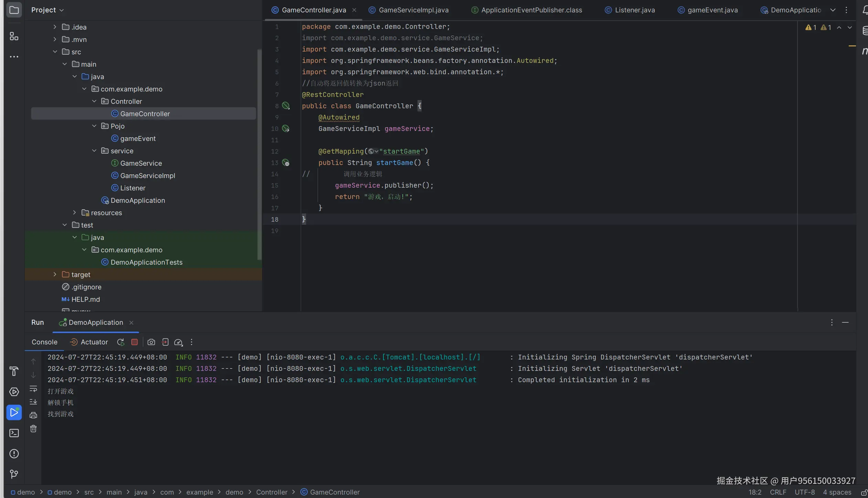Collapse the service package folder
Screen dimensions: 868x498
pos(94,151)
